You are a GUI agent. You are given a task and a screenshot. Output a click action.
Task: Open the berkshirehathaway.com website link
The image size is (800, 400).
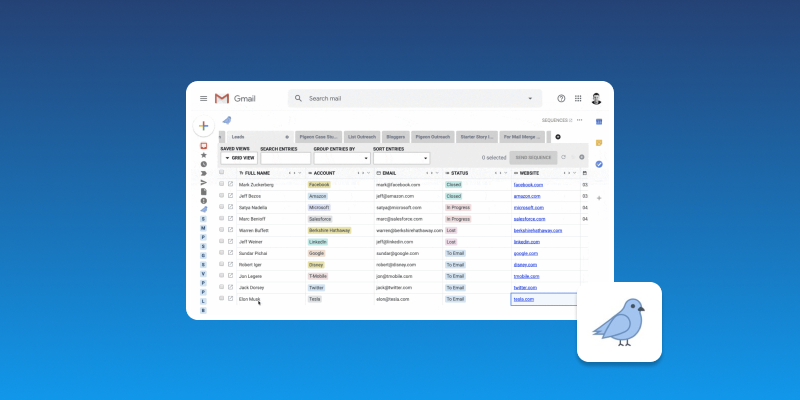click(538, 231)
